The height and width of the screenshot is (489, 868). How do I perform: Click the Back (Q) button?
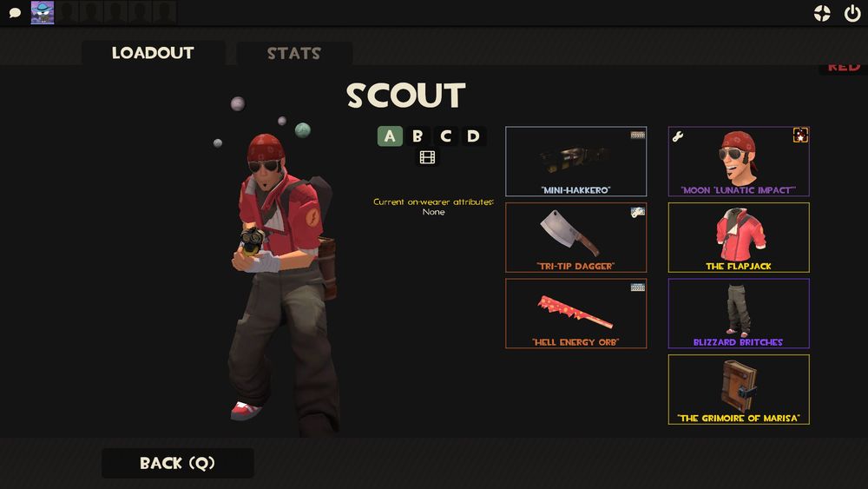(x=178, y=463)
